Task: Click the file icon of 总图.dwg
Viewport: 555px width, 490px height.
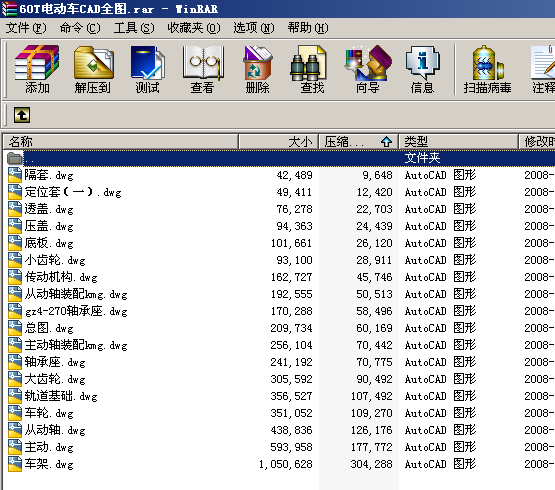Action: pos(15,328)
